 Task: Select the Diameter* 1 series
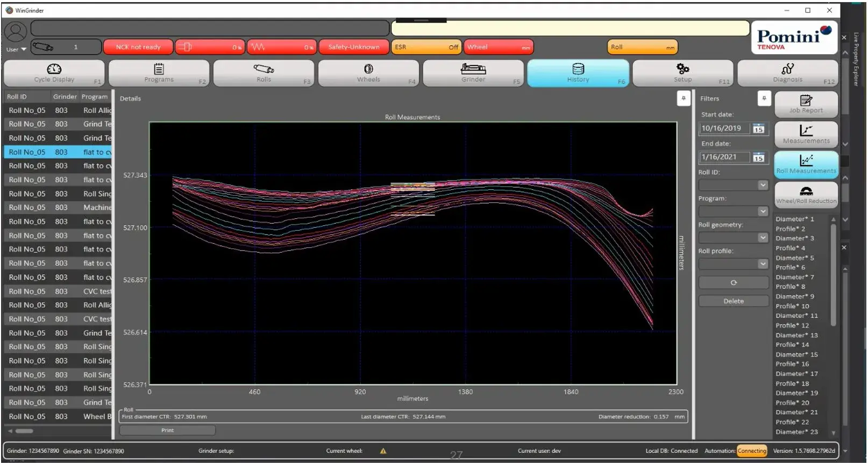[794, 219]
